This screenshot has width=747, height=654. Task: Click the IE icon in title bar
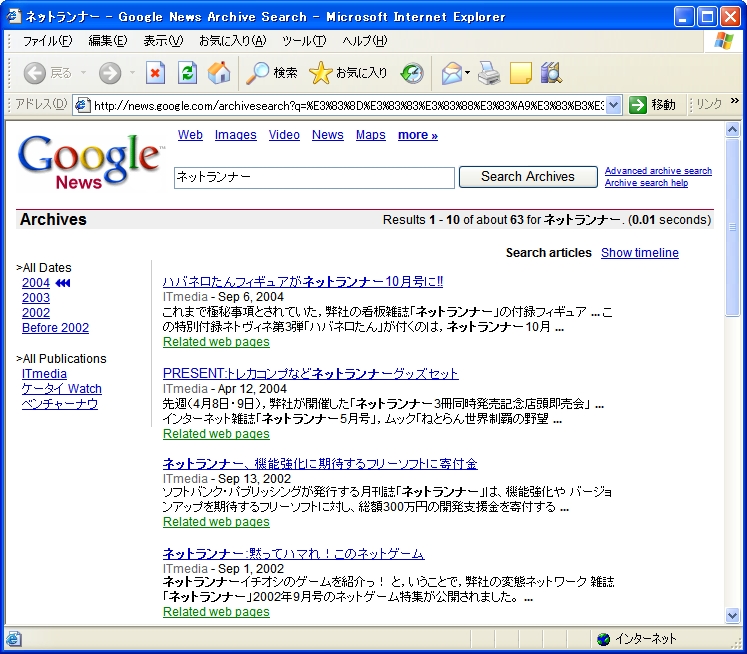click(x=14, y=16)
